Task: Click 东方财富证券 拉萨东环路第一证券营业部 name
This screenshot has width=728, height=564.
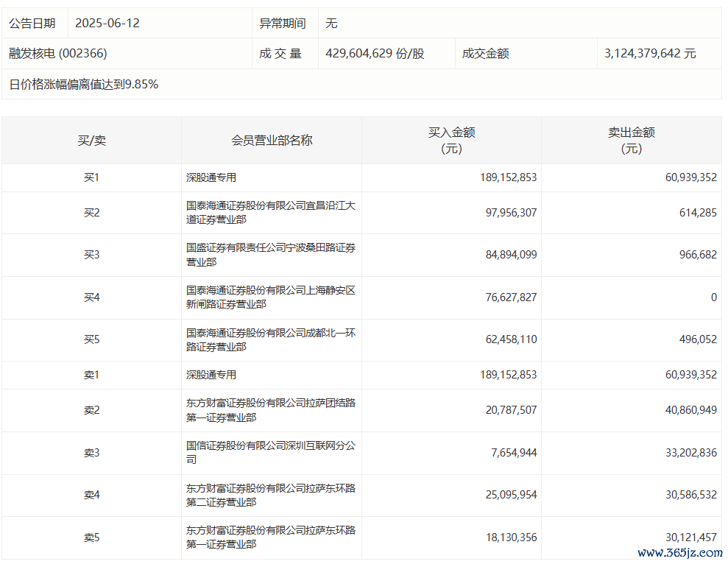Action: 271,537
